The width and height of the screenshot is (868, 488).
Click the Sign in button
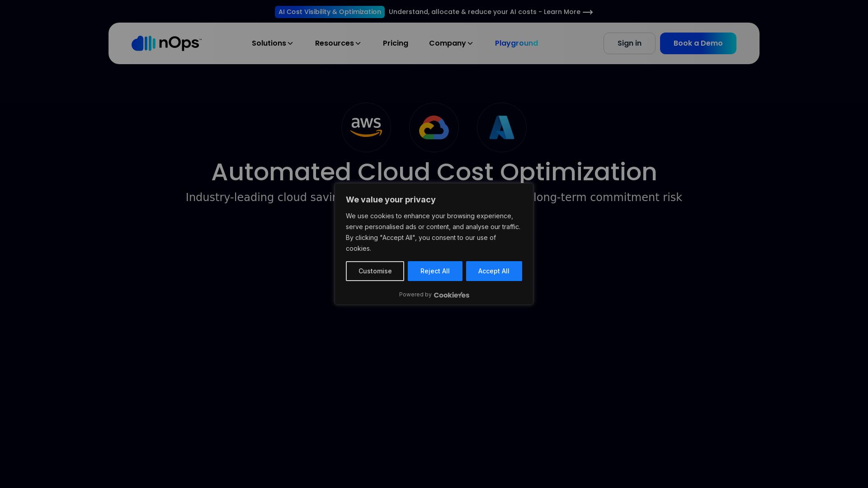(629, 43)
